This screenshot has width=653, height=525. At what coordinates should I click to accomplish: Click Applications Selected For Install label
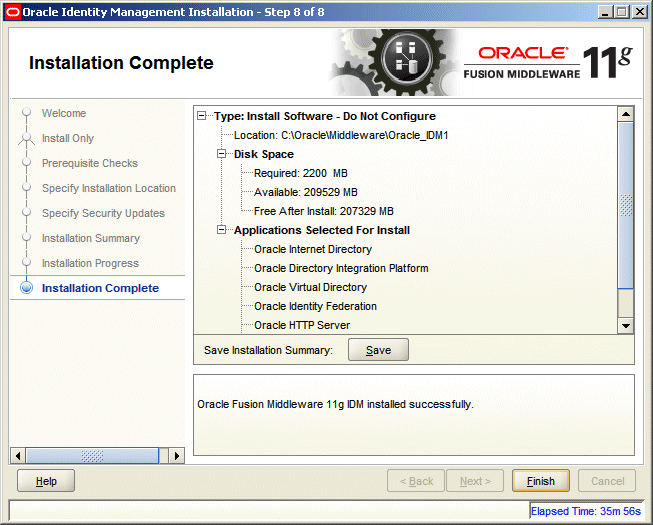click(x=322, y=230)
